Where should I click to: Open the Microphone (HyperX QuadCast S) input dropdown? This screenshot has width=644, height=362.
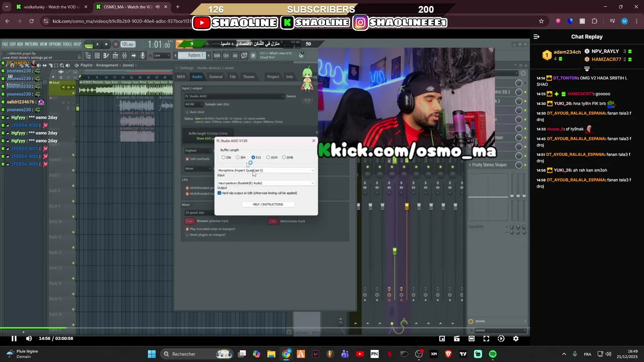tap(266, 170)
